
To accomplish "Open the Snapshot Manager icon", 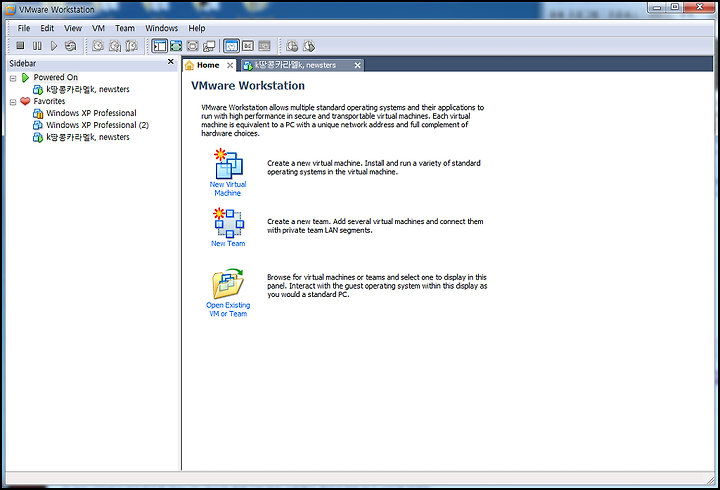I will [131, 45].
